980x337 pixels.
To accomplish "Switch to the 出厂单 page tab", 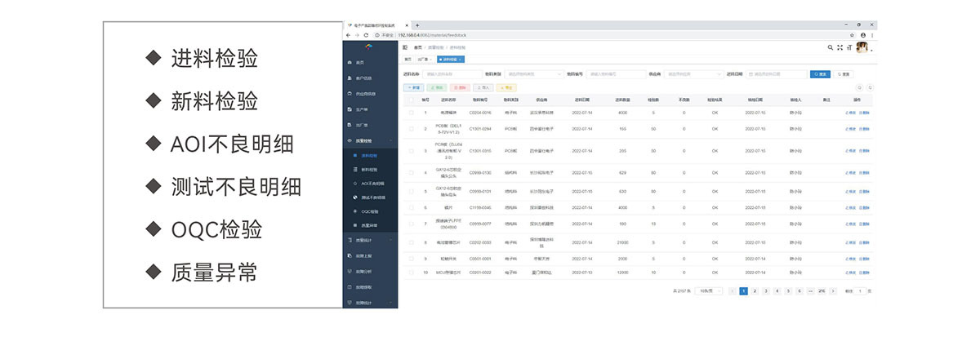I will (x=425, y=59).
